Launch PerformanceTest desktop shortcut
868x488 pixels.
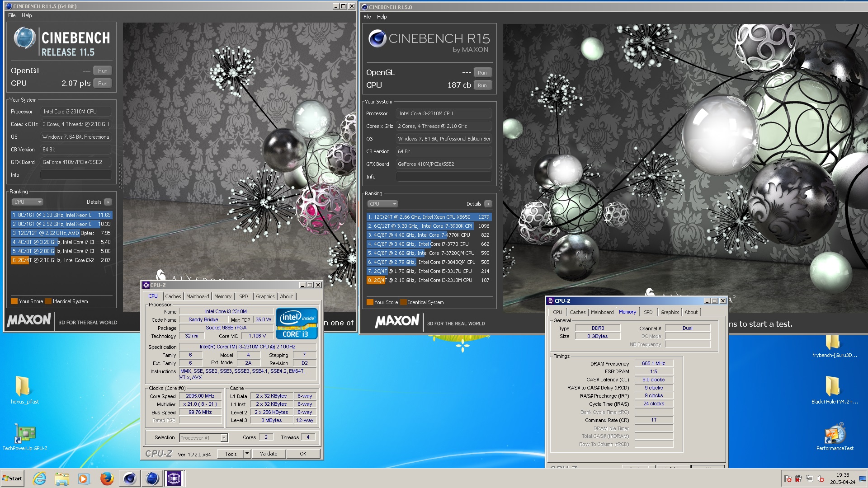click(x=835, y=437)
